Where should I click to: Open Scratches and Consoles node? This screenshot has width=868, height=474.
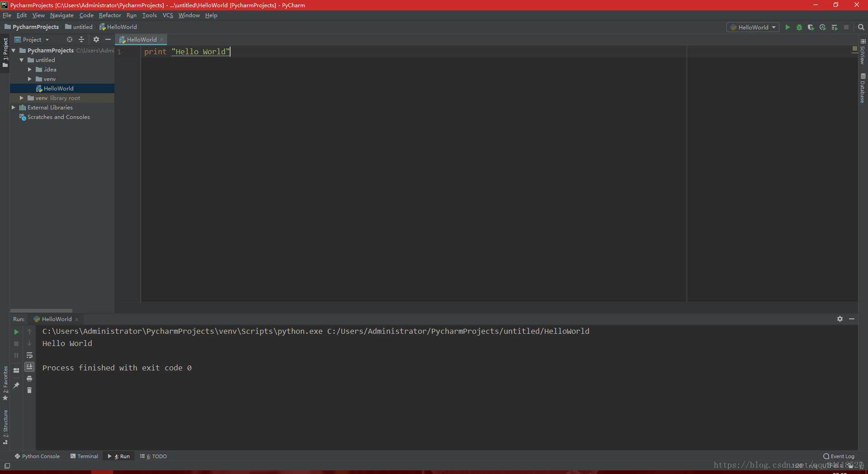pos(54,117)
